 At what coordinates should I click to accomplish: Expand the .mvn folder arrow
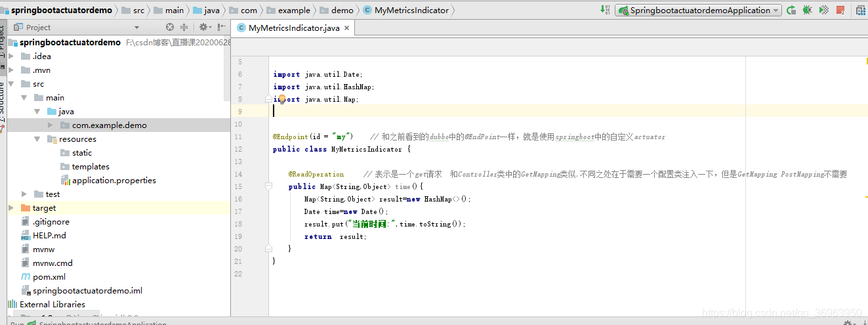click(x=11, y=70)
